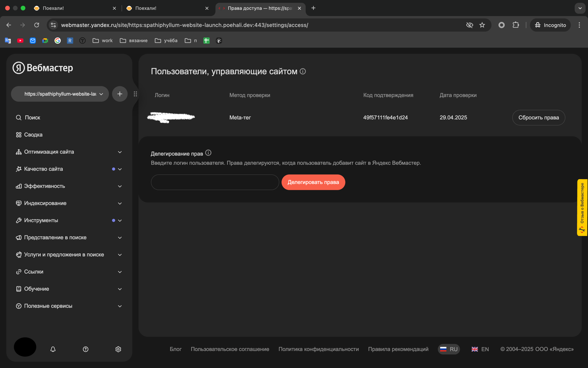The height and width of the screenshot is (368, 588).
Task: Open the Поиск section via magnifier icon
Action: coord(18,117)
